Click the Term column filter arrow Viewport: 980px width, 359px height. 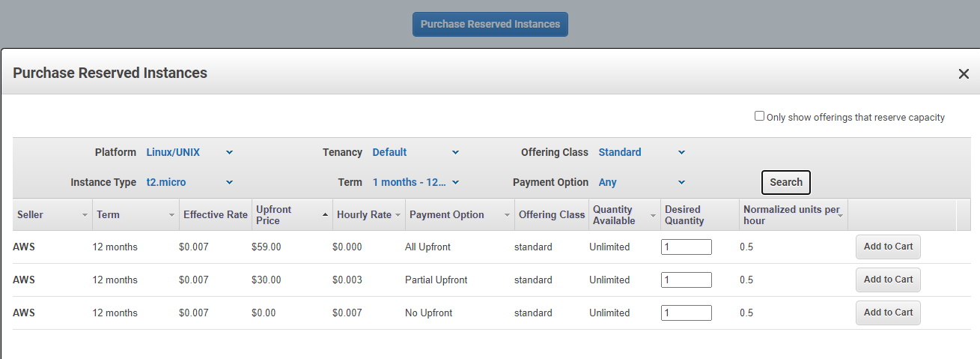tap(172, 215)
